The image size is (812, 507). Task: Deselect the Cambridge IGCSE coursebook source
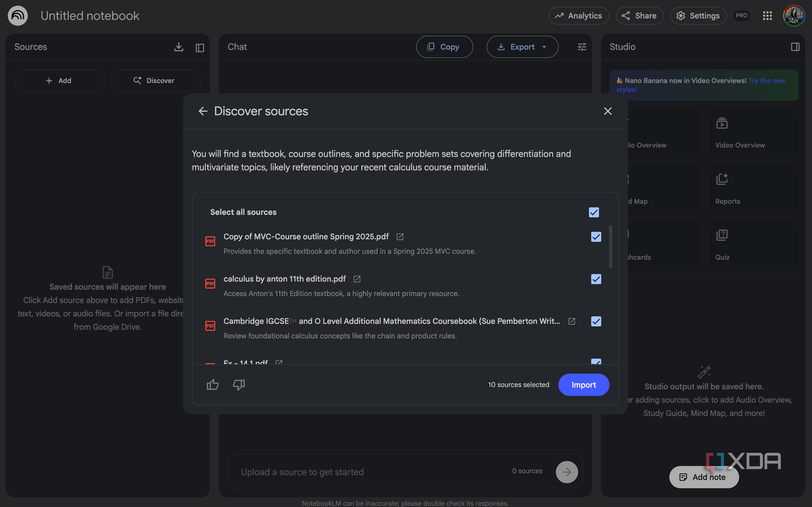click(596, 321)
